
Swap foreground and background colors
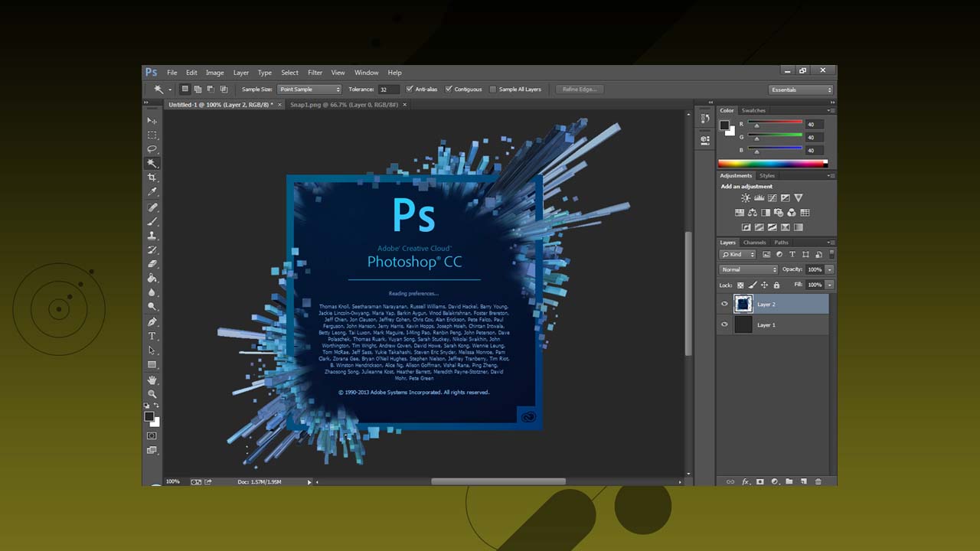point(157,406)
